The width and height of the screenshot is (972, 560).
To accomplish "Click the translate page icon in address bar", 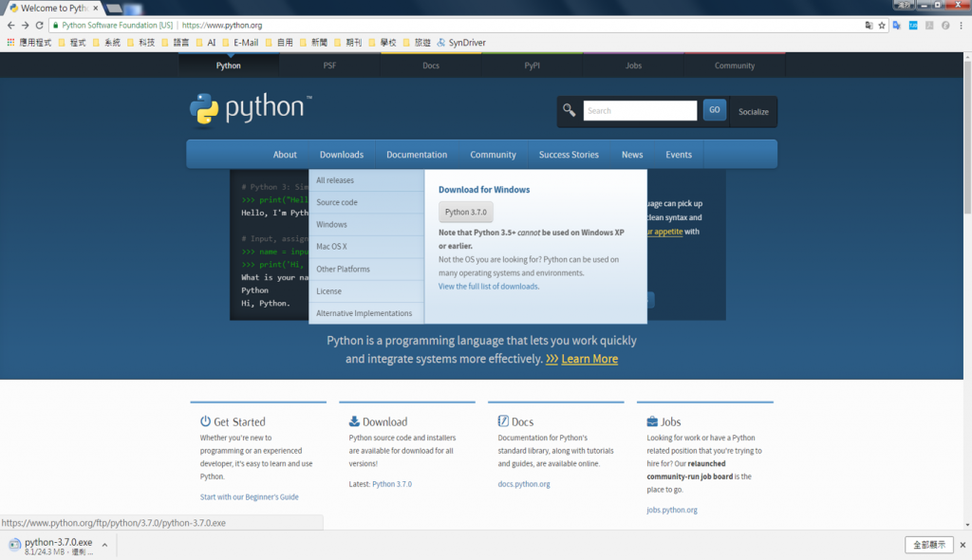I will click(869, 26).
